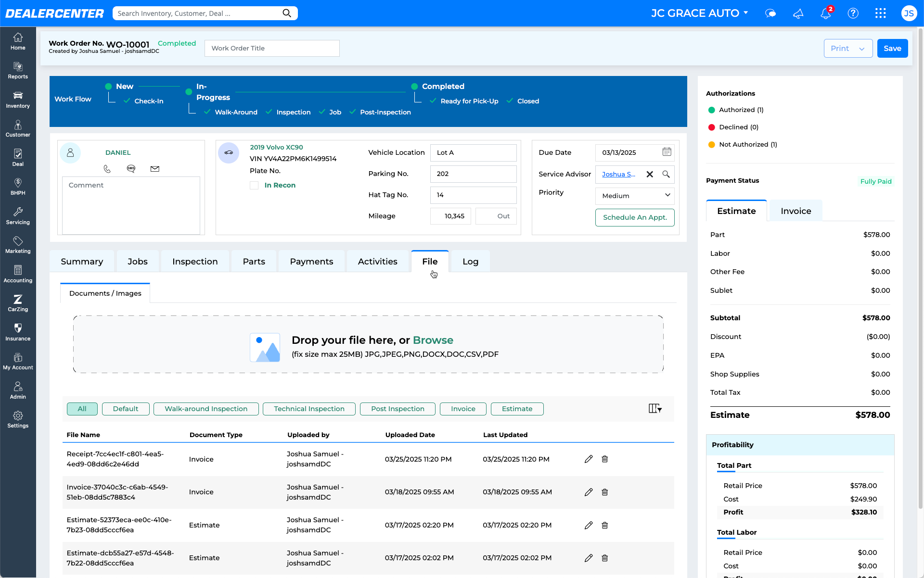The width and height of the screenshot is (924, 578).
Task: Open Reports in the sidebar
Action: point(18,71)
